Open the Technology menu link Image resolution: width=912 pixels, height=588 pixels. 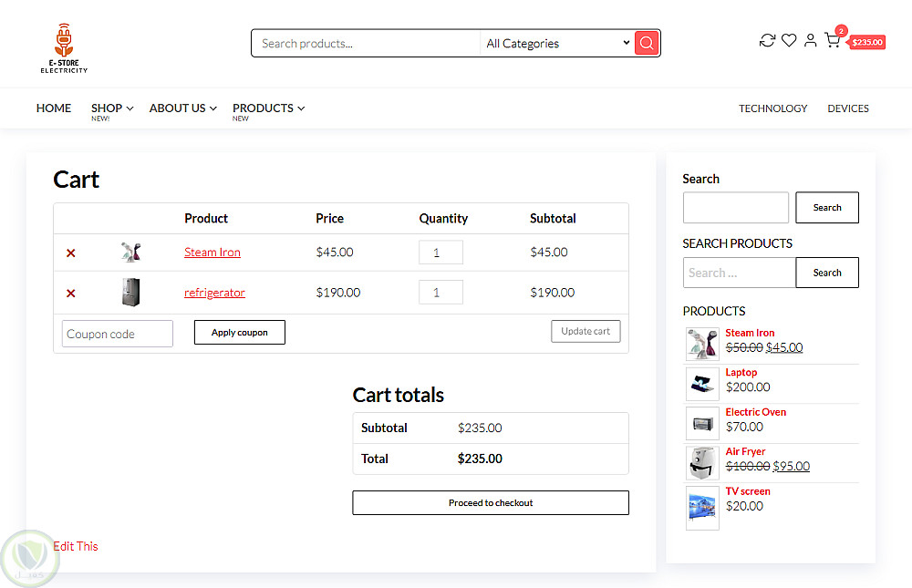tap(772, 108)
